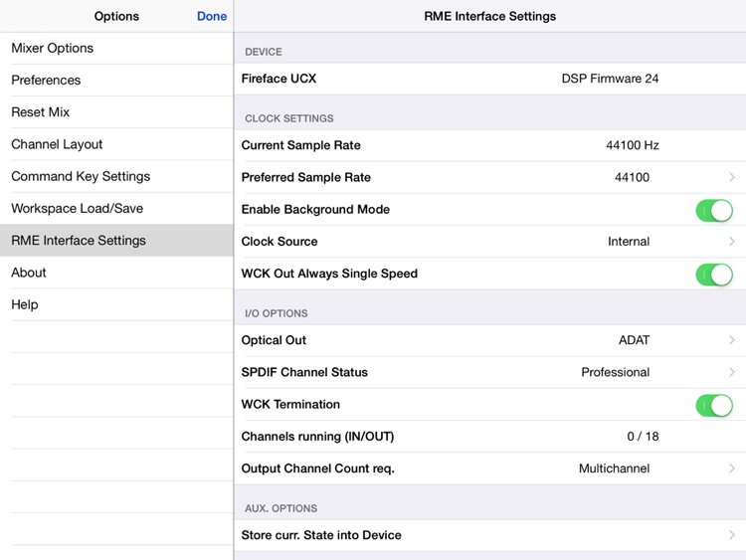Select the Fireface UCX device row
746x560 pixels.
(x=490, y=79)
